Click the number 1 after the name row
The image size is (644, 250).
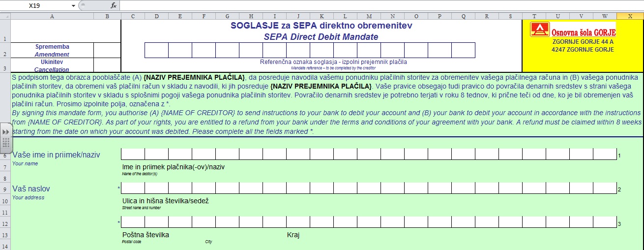click(619, 156)
